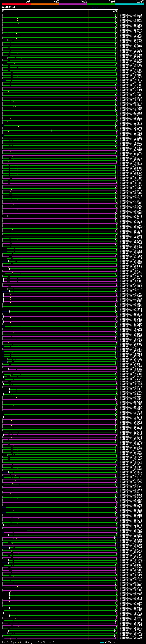Open hit UniRef100_Q6YLS3
This screenshot has height=644, width=146.
[x=131, y=347]
